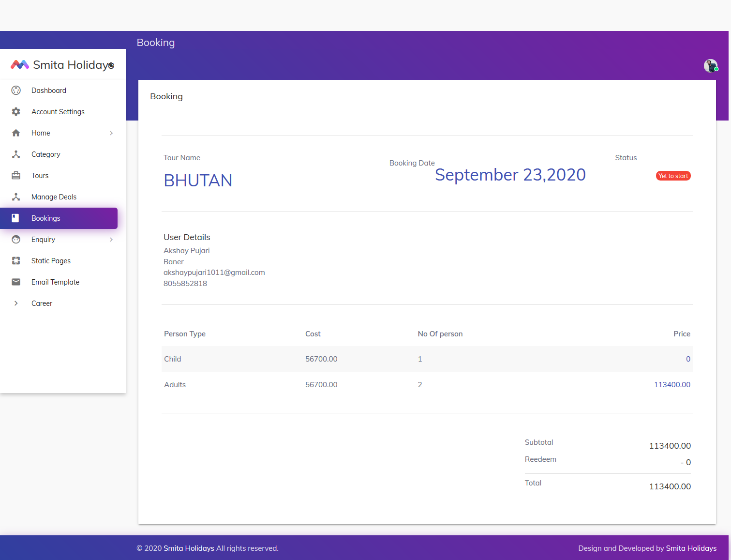Click the 'Developed by Smita Holidays' link
This screenshot has height=560, width=731.
point(691,548)
